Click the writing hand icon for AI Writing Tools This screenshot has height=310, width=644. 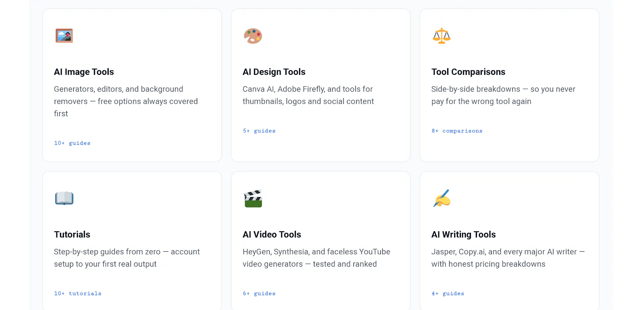(x=442, y=198)
